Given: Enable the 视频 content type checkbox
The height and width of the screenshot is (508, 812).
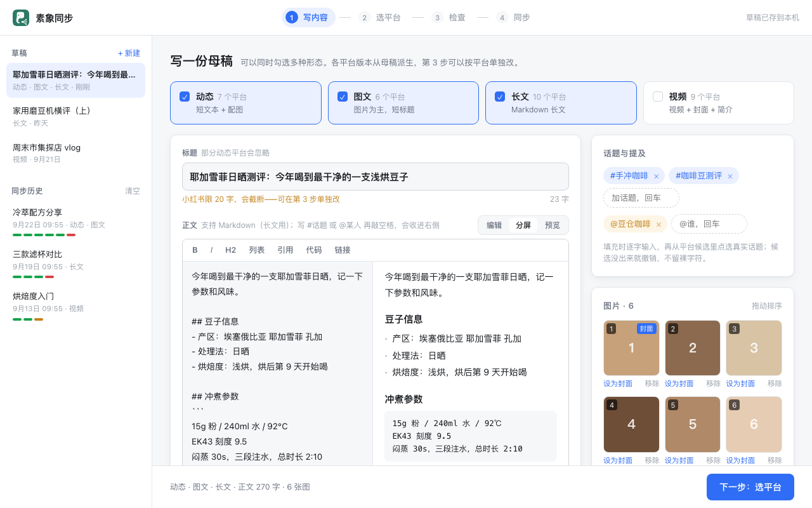Looking at the screenshot, I should [x=658, y=97].
